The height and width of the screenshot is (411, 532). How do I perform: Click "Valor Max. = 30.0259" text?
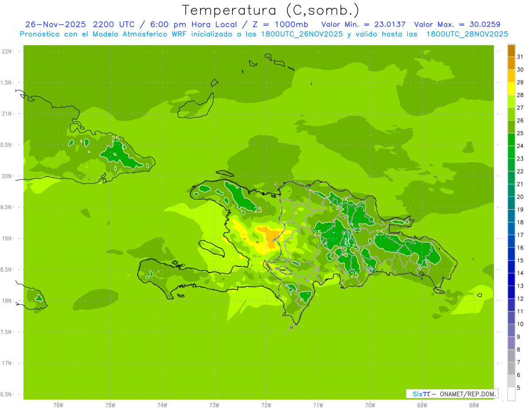[x=457, y=24]
